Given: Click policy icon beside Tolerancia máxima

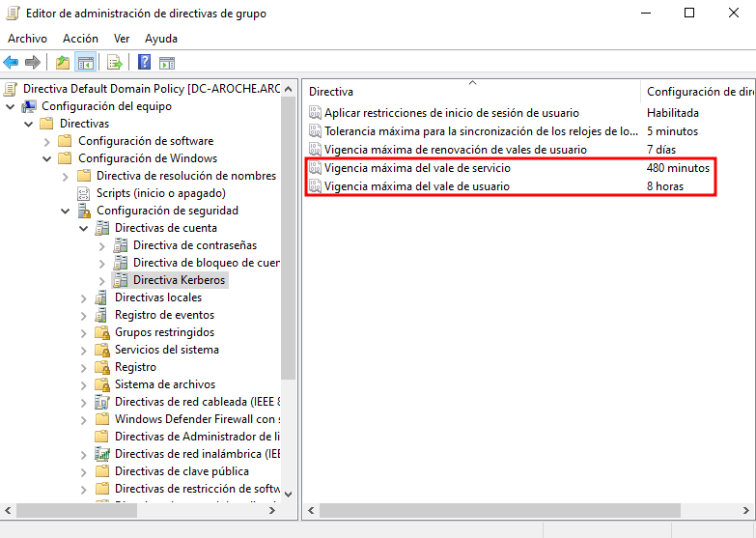Looking at the screenshot, I should point(315,131).
